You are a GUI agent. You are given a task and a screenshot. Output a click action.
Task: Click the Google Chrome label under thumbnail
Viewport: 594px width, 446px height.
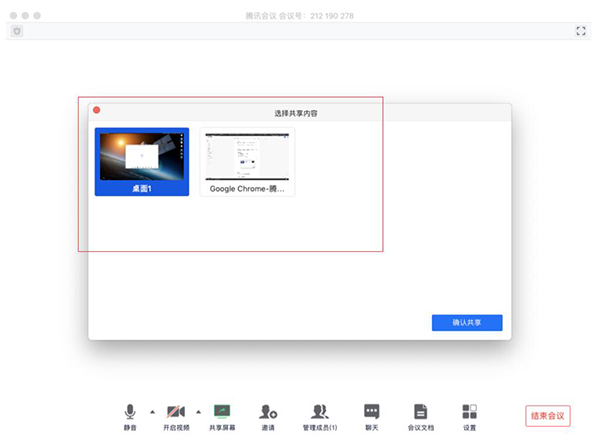[247, 189]
